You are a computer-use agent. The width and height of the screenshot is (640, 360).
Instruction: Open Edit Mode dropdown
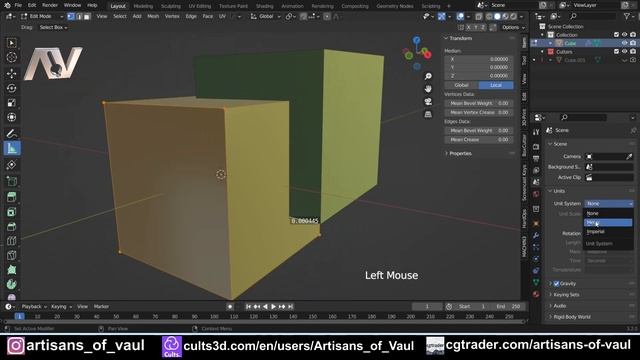[x=42, y=16]
